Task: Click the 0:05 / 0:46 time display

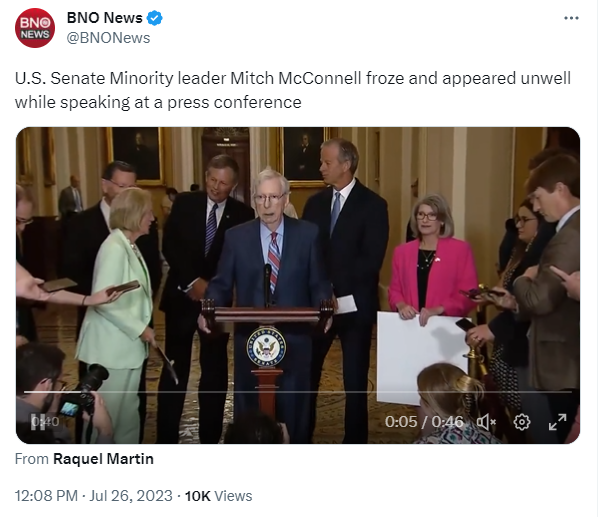Action: click(x=424, y=422)
